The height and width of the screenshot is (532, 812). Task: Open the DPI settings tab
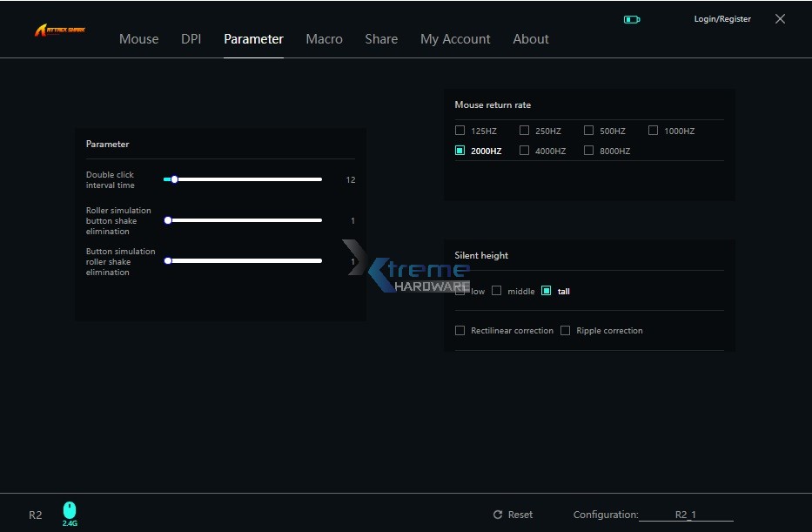pyautogui.click(x=191, y=38)
